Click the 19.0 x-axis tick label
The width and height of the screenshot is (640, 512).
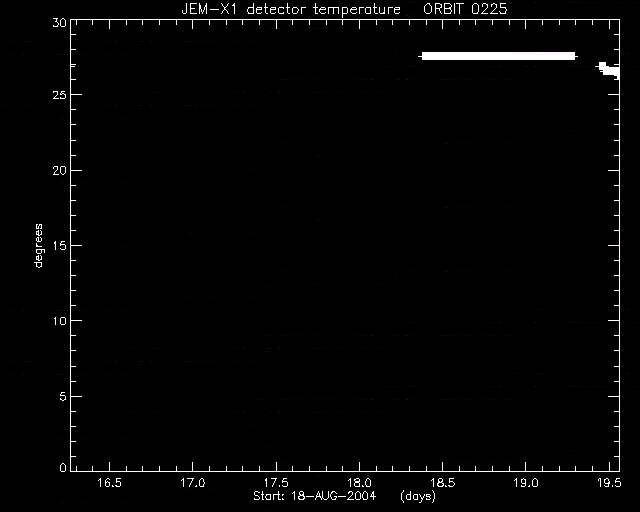point(526,483)
